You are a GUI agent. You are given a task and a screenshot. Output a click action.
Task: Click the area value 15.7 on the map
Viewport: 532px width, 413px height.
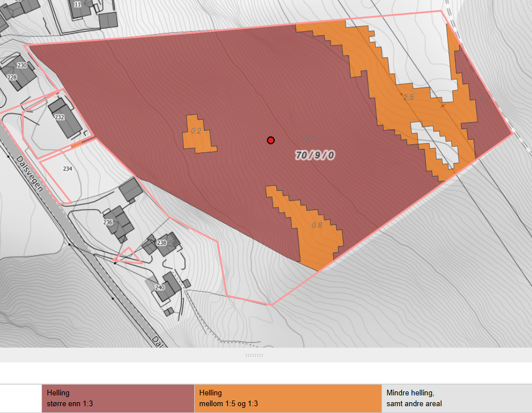[x=309, y=139]
